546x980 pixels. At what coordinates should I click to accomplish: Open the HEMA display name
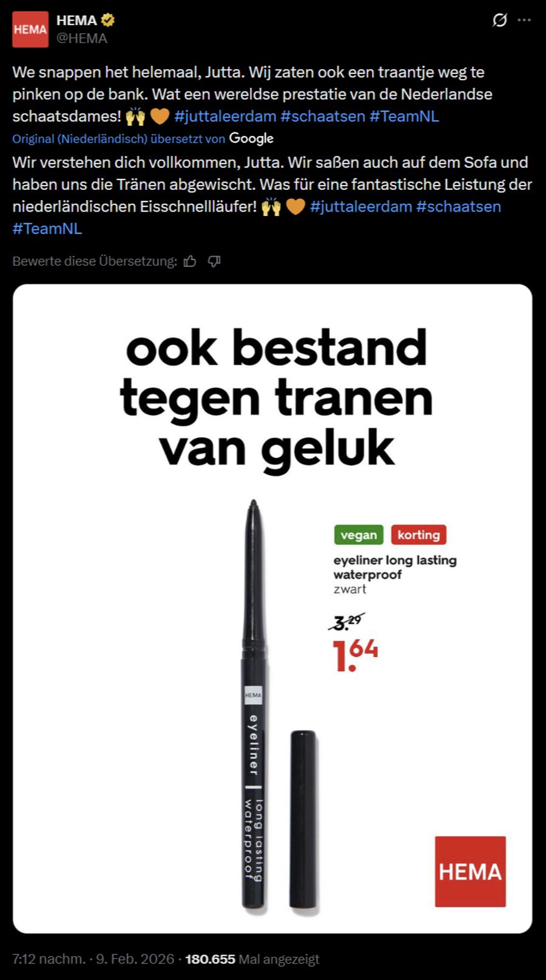76,20
